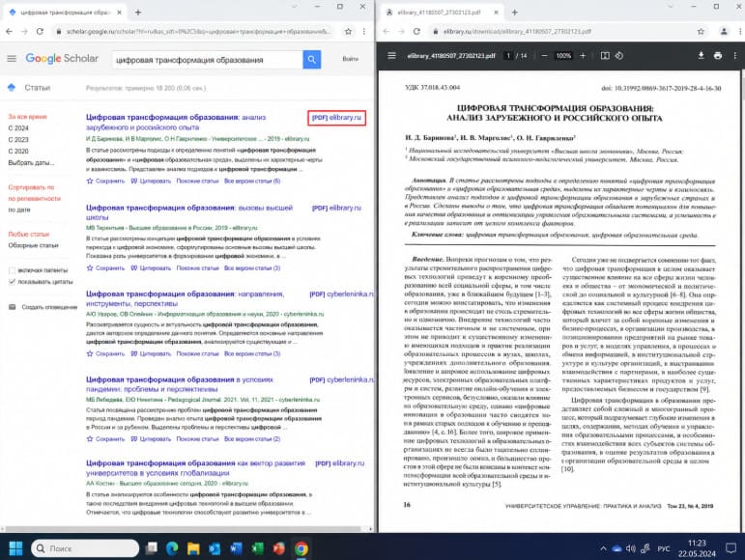Screen dimensions: 745x560
Task: Open Word from taskbar
Action: pos(236,548)
